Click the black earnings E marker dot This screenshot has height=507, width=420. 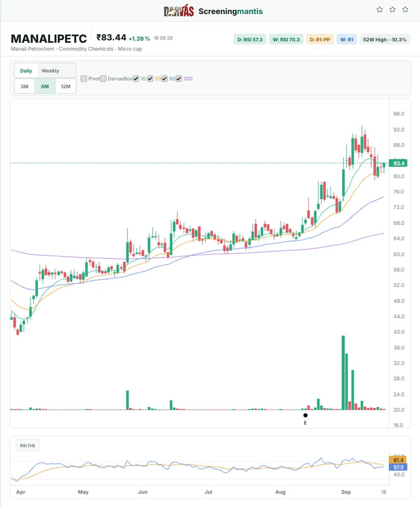(305, 415)
